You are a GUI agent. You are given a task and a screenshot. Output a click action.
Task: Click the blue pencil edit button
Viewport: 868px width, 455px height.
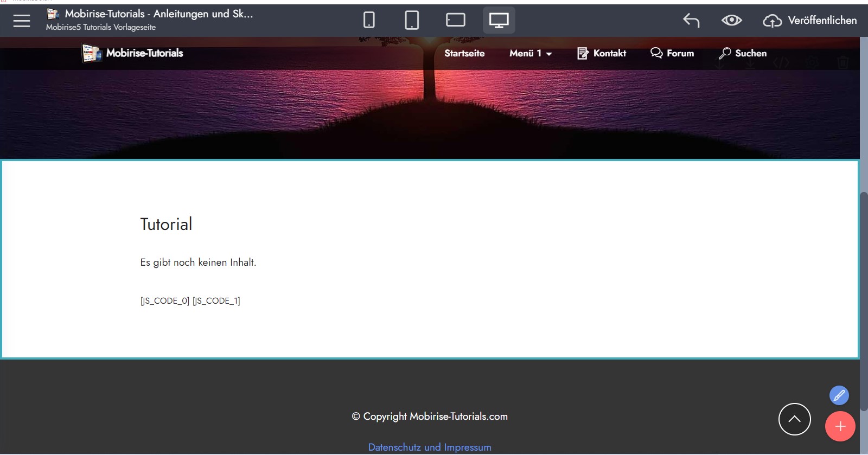[839, 395]
